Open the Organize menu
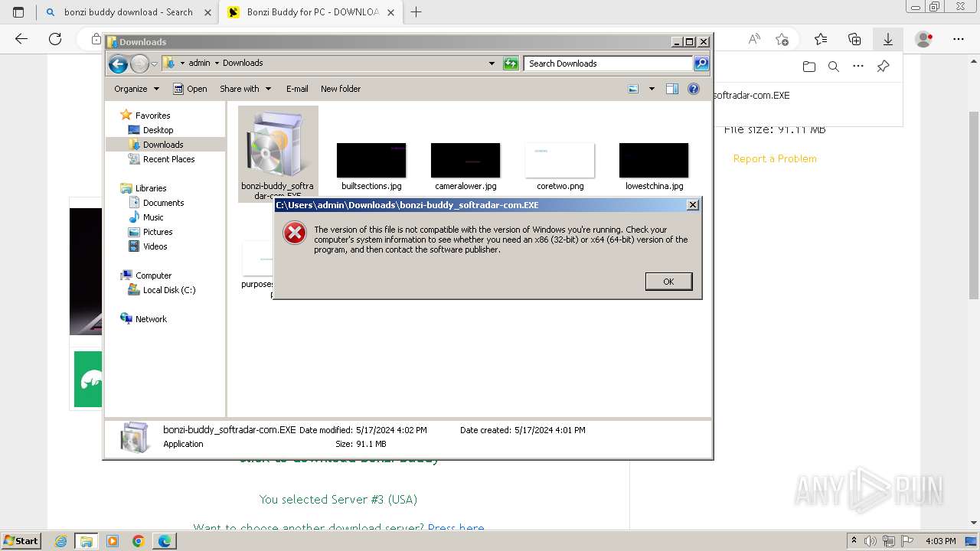This screenshot has height=551, width=980. point(136,89)
